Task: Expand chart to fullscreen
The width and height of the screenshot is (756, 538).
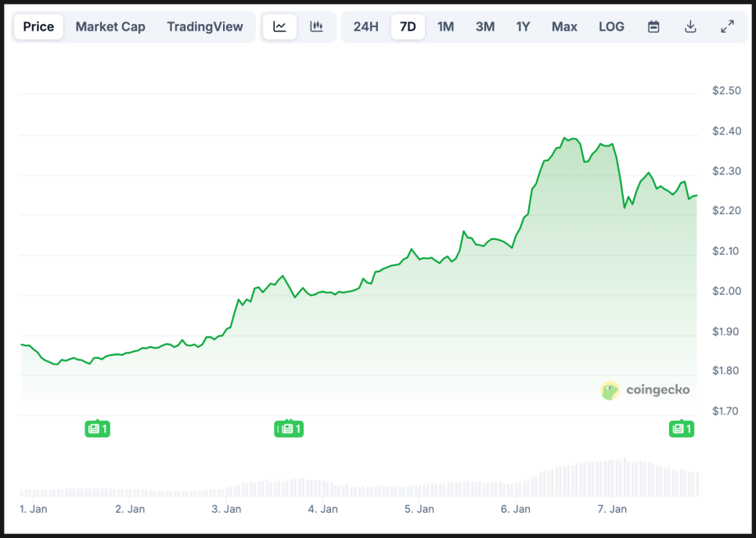Action: coord(727,27)
